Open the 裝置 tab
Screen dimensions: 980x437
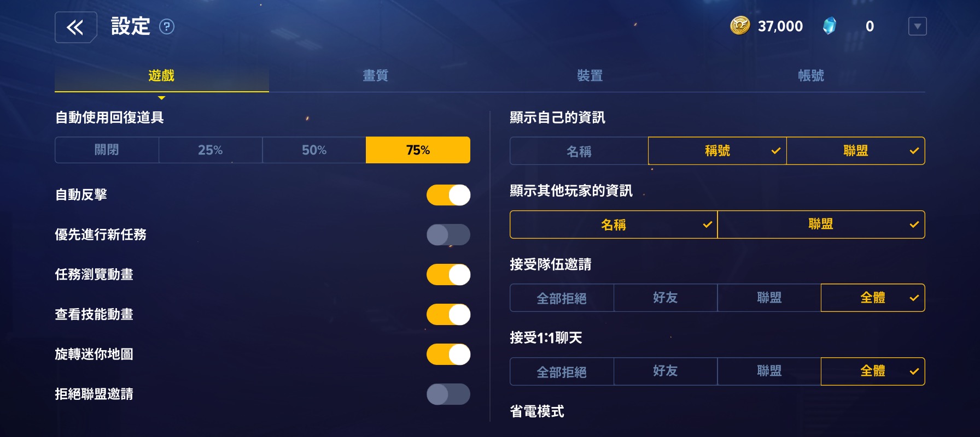point(590,75)
